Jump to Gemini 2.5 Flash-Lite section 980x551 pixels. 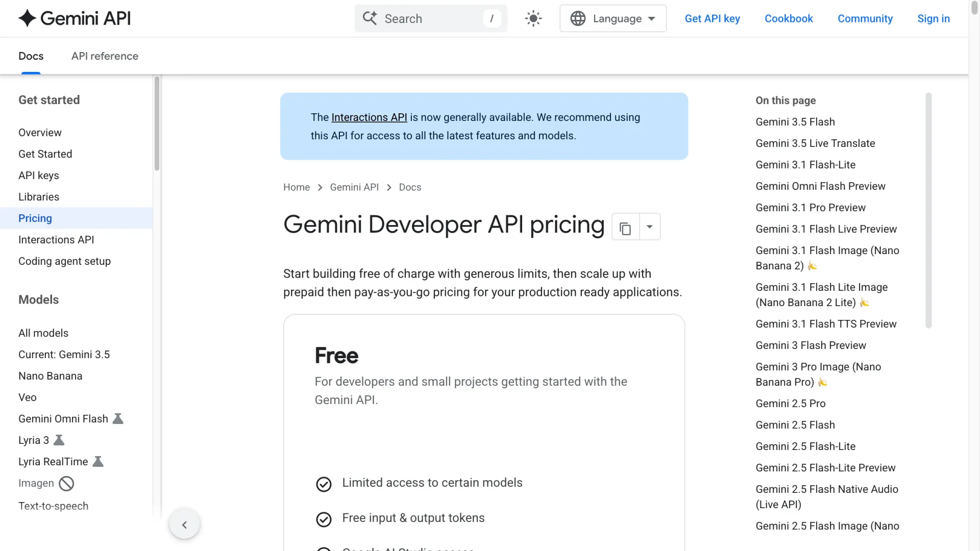tap(805, 446)
